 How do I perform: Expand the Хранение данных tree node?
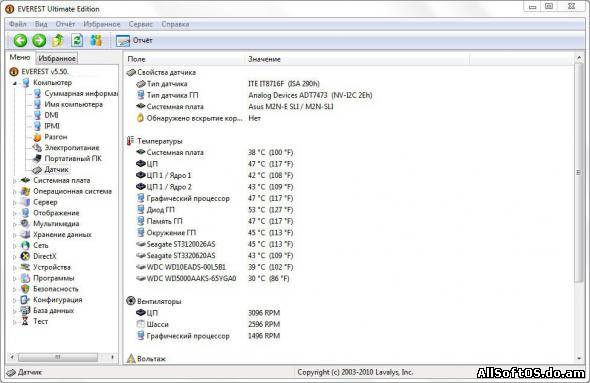pyautogui.click(x=15, y=235)
